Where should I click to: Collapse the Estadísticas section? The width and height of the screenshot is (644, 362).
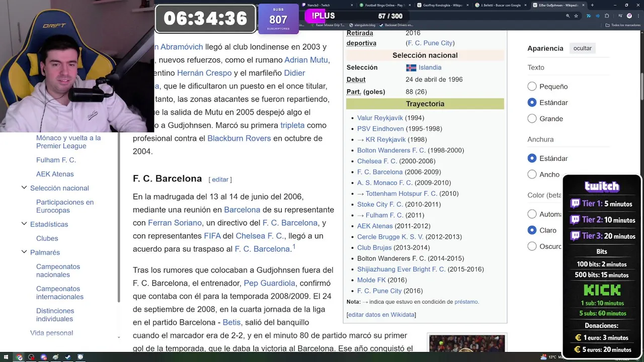(24, 224)
